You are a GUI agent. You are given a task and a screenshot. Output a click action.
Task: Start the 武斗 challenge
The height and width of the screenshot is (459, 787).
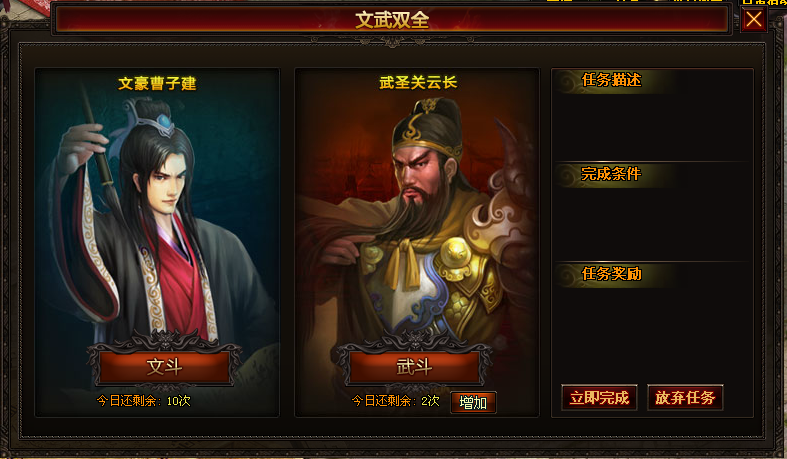tap(414, 367)
